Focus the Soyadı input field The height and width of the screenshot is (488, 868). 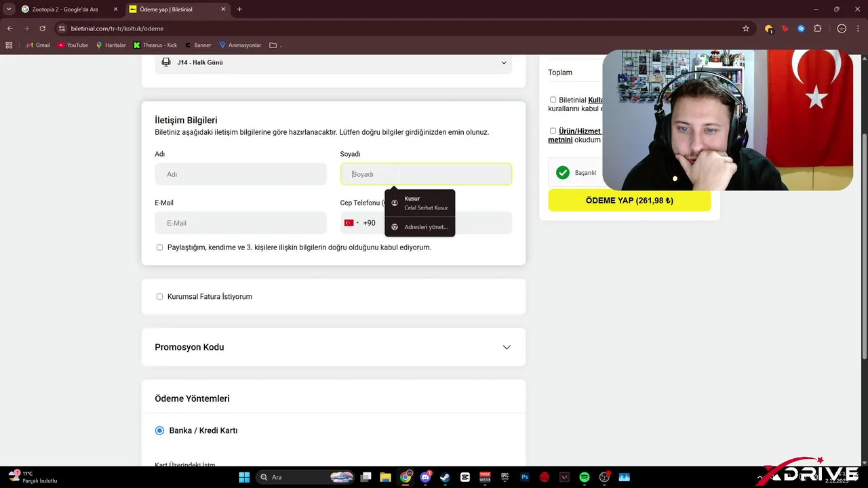tap(426, 174)
